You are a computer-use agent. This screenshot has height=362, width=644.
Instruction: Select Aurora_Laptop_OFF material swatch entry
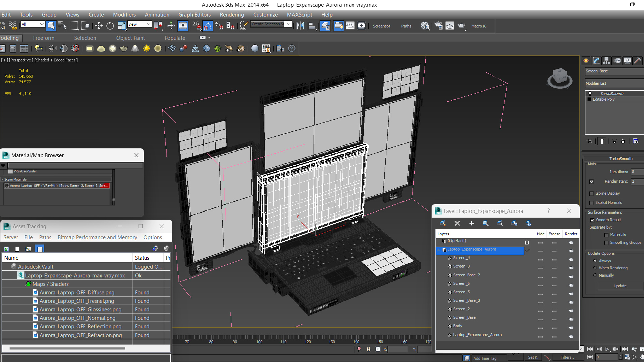[57, 186]
